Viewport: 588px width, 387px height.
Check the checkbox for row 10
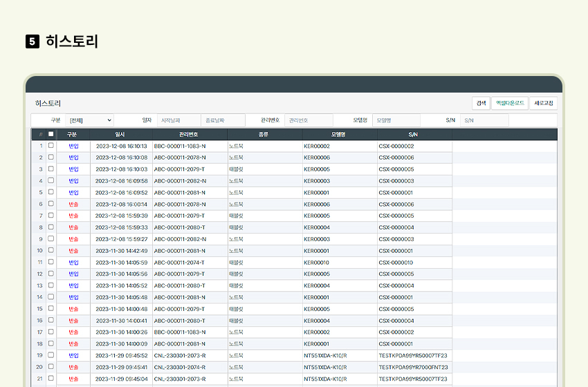tap(51, 250)
